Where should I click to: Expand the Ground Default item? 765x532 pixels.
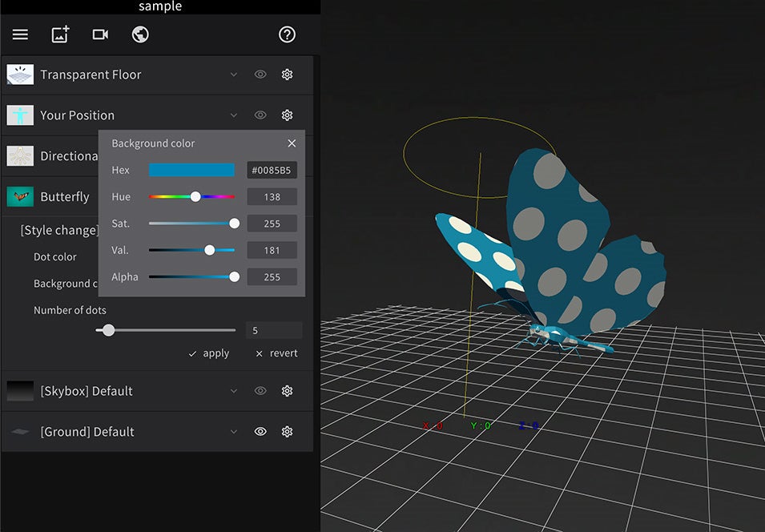pyautogui.click(x=234, y=432)
